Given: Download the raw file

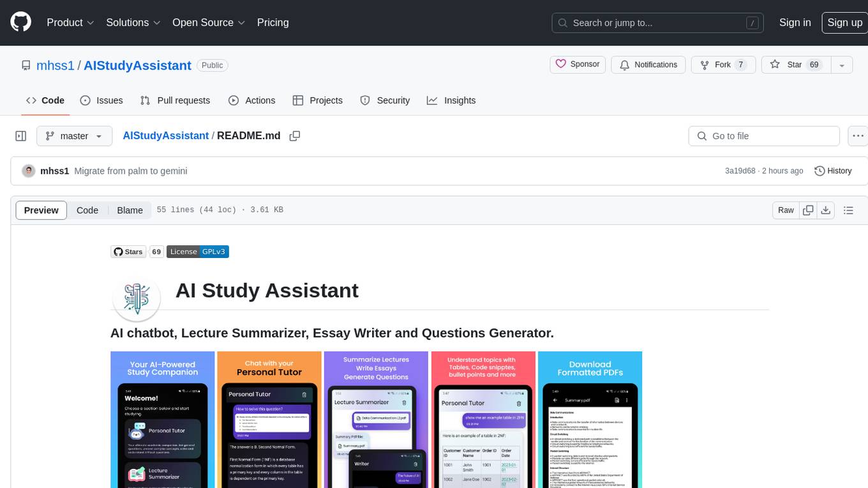Looking at the screenshot, I should coord(825,210).
